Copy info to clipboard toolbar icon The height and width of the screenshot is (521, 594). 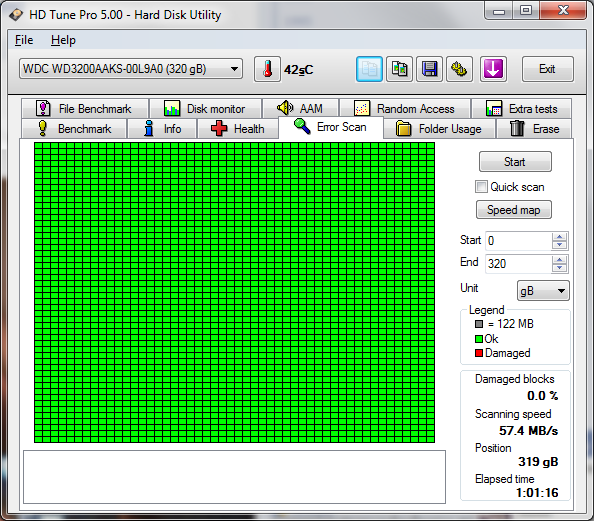click(369, 69)
